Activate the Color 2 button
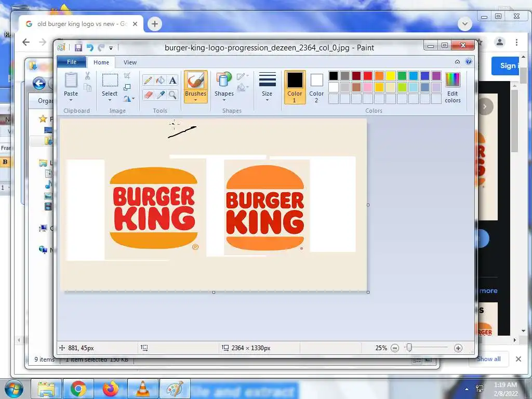 click(316, 87)
